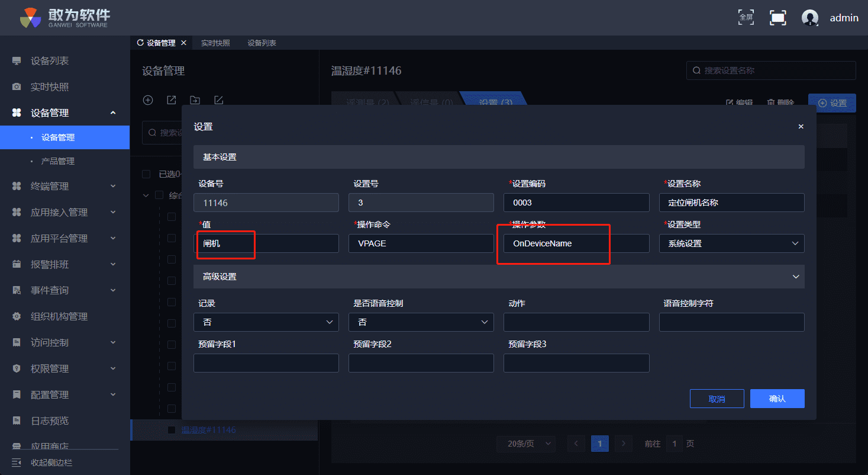Click the 操作命令 field containing VPAGE
The width and height of the screenshot is (868, 475).
pyautogui.click(x=421, y=243)
